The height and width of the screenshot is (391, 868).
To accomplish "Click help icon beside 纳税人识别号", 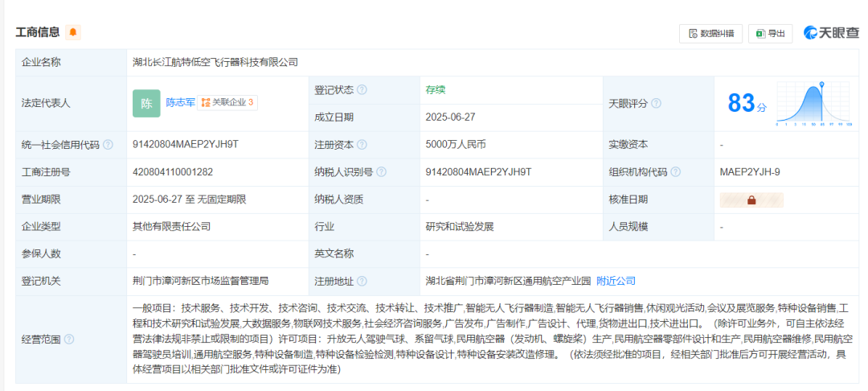I will tap(381, 172).
